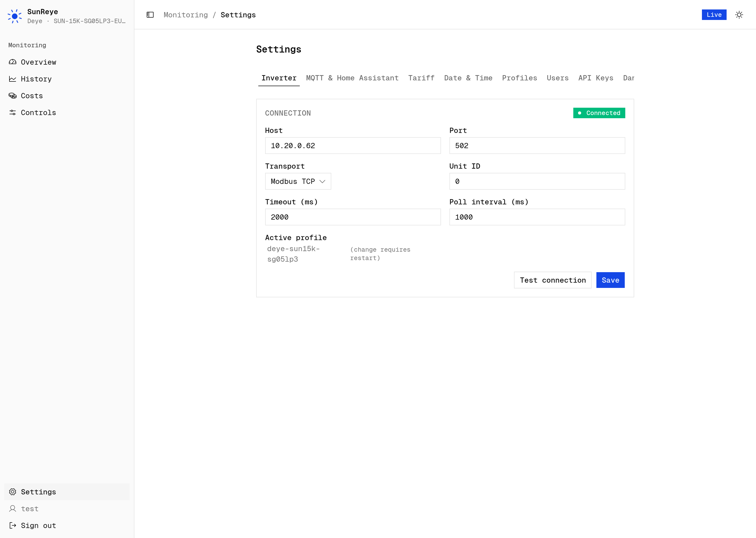The image size is (756, 538).
Task: Click the test user entry
Action: pyautogui.click(x=67, y=509)
